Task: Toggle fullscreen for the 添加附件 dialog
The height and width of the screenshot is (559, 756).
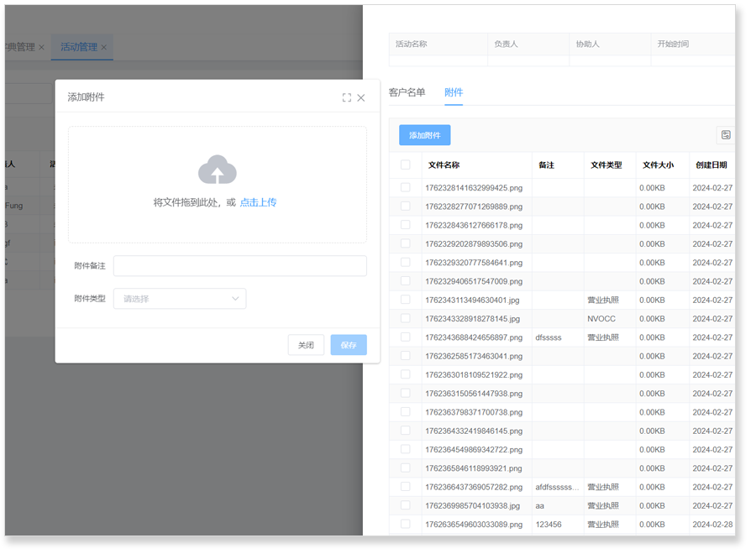Action: (347, 98)
